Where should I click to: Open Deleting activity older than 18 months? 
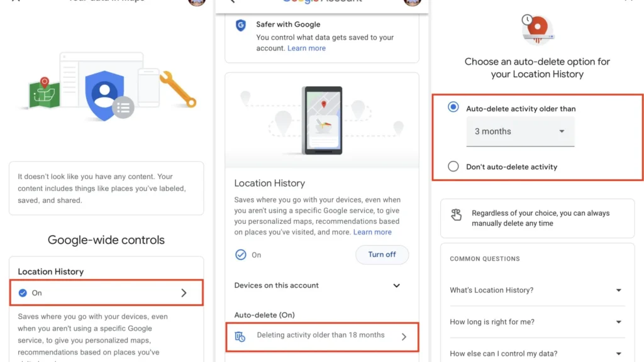pos(321,336)
